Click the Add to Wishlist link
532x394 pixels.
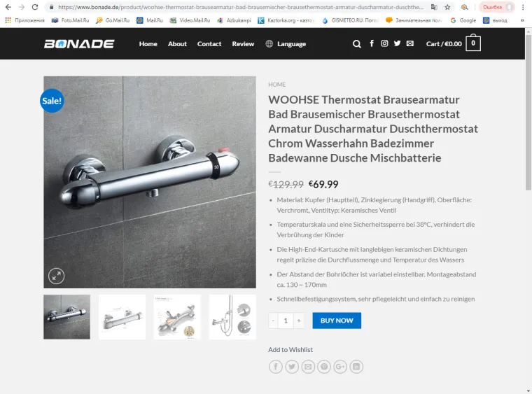point(290,350)
